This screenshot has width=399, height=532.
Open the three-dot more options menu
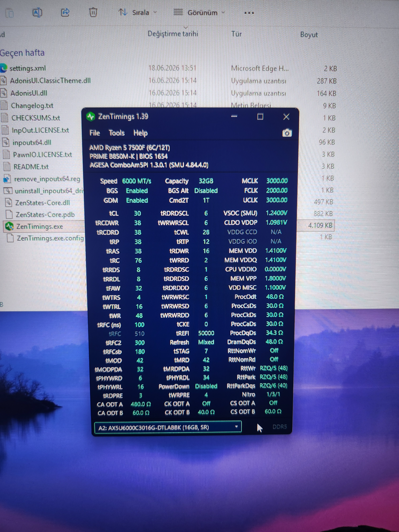(x=249, y=13)
